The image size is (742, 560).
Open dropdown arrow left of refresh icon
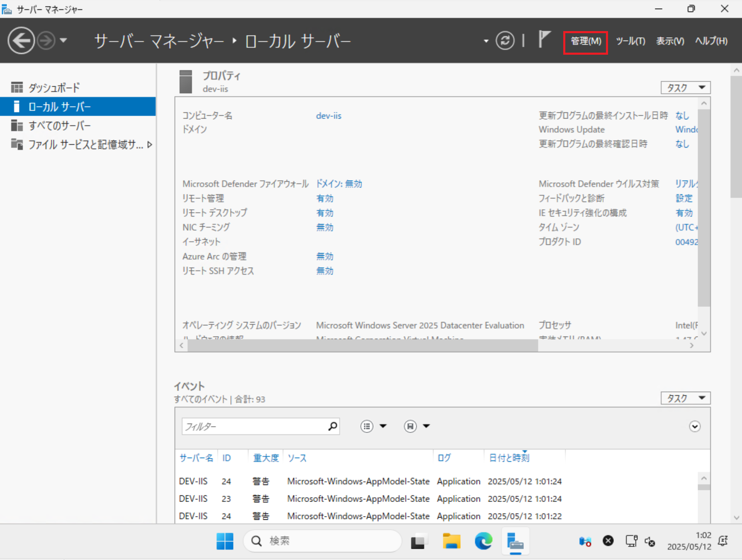pyautogui.click(x=486, y=41)
